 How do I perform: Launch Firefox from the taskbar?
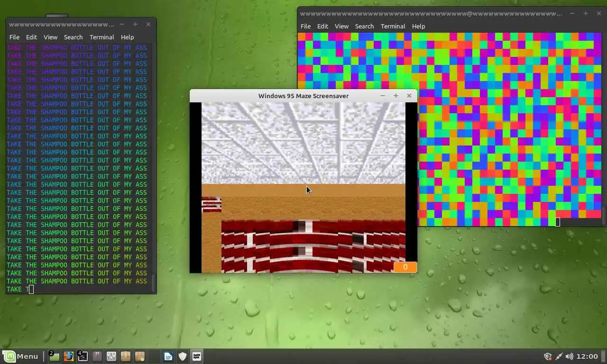click(69, 356)
